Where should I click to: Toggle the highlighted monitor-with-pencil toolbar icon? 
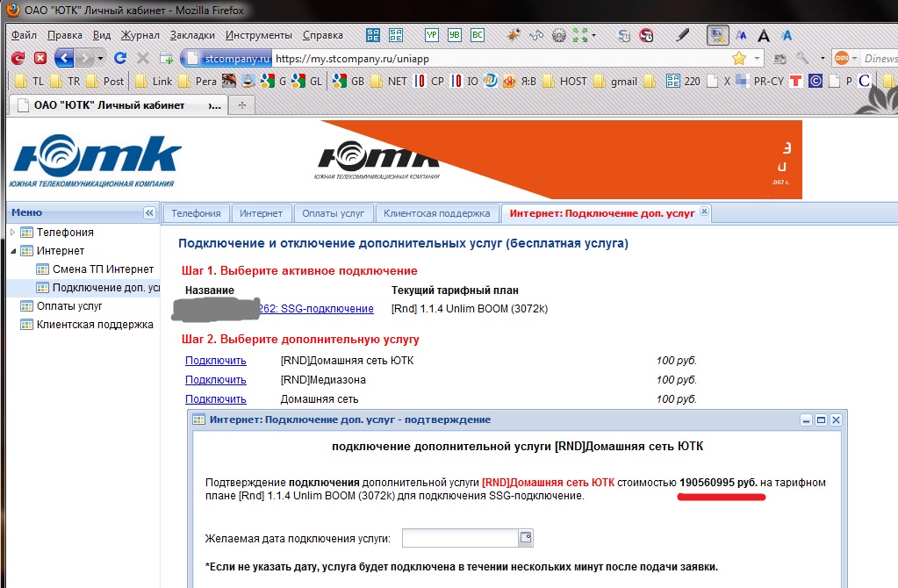click(x=717, y=35)
